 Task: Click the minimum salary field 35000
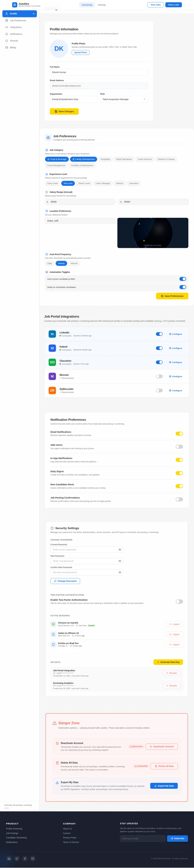[80, 202]
